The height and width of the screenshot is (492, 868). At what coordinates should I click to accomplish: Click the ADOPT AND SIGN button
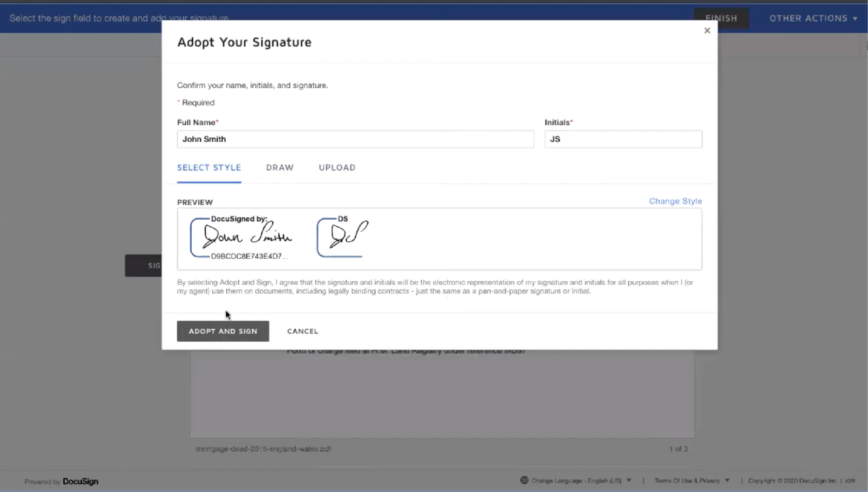[223, 331]
